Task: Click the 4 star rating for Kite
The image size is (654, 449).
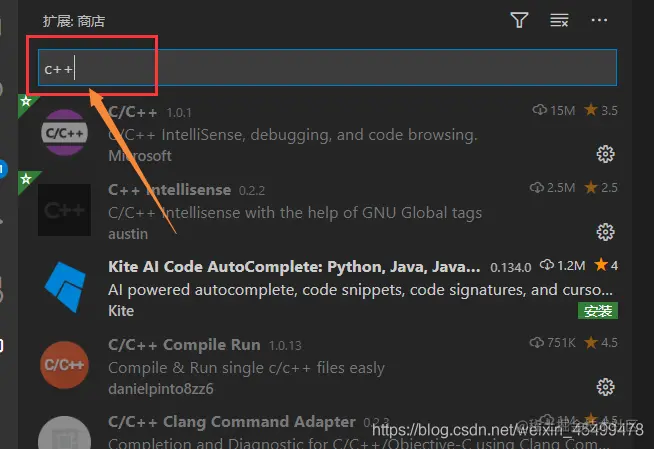Action: pyautogui.click(x=606, y=265)
